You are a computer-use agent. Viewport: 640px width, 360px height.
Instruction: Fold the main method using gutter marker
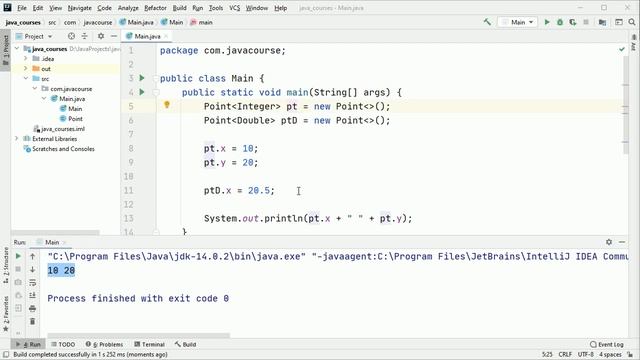coord(156,92)
